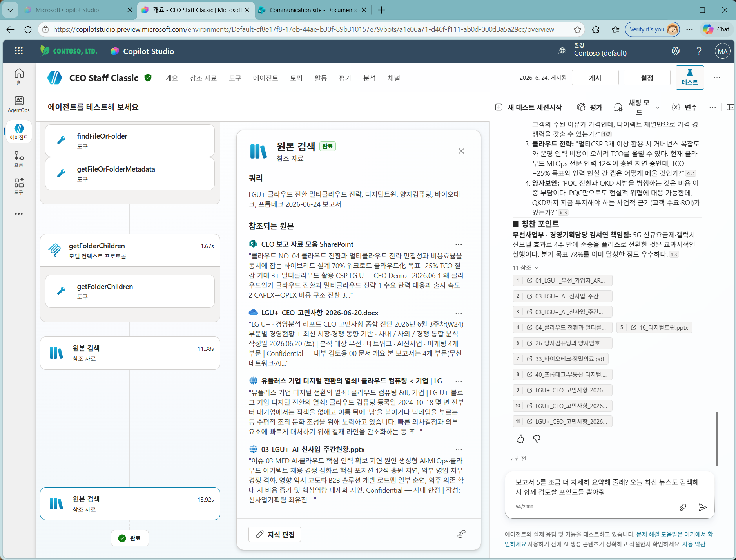Bookmark this page with star icon

point(577,29)
